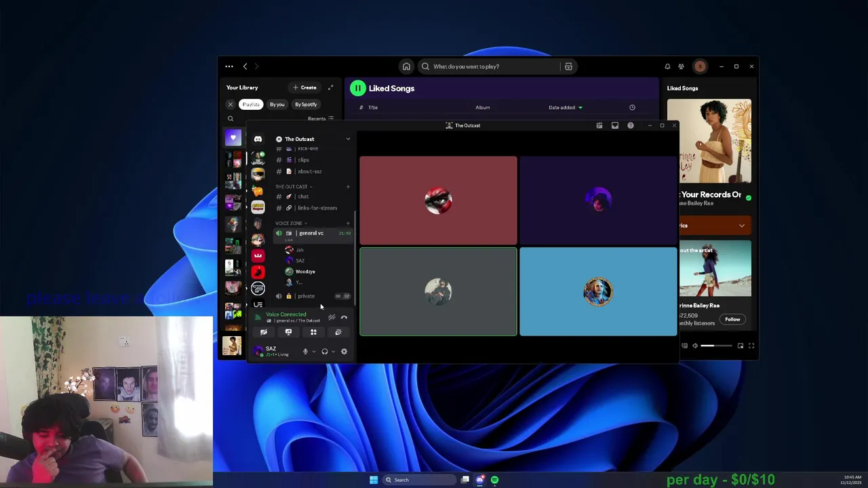Create channel in THE OUT CAST category
Image resolution: width=868 pixels, height=488 pixels.
click(x=348, y=186)
